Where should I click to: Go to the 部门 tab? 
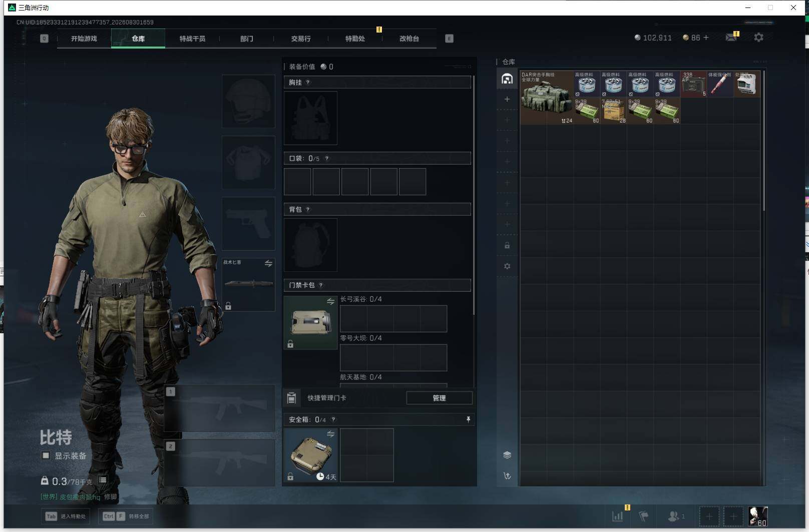(246, 39)
